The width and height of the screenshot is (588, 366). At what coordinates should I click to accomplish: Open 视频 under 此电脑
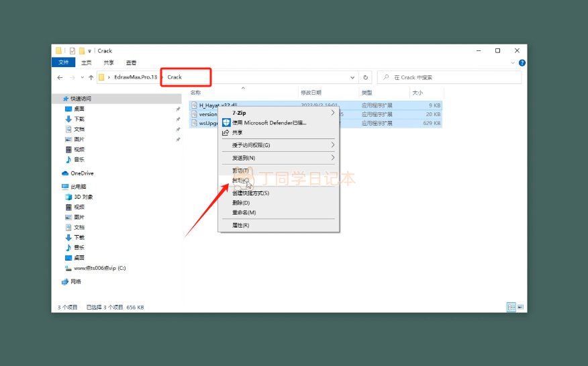point(79,207)
